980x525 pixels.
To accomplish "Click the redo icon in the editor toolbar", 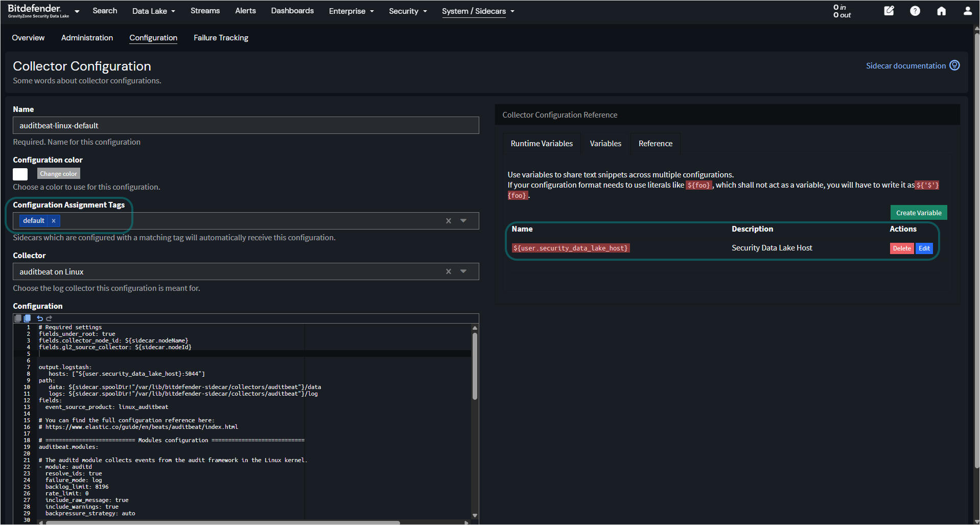I will click(x=49, y=318).
